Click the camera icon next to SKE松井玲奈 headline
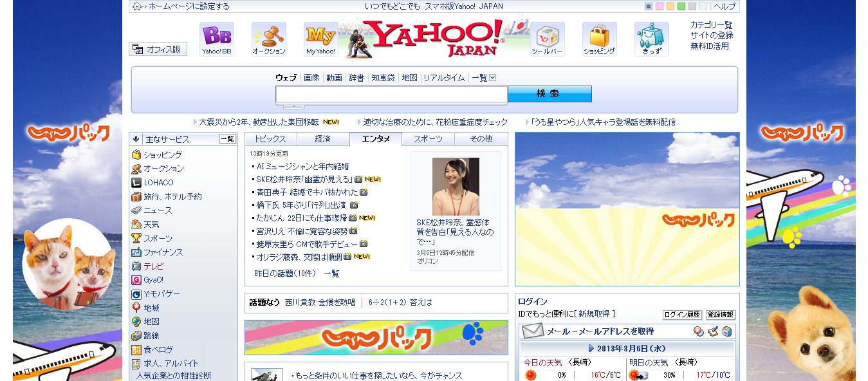The width and height of the screenshot is (868, 381). point(358,179)
